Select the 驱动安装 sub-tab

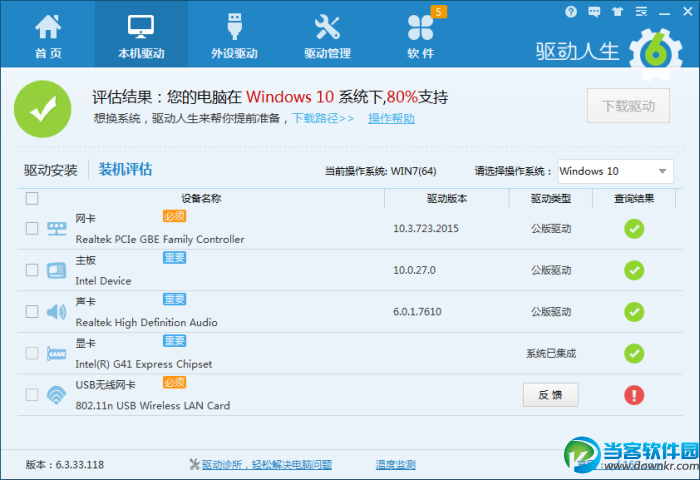coord(51,170)
